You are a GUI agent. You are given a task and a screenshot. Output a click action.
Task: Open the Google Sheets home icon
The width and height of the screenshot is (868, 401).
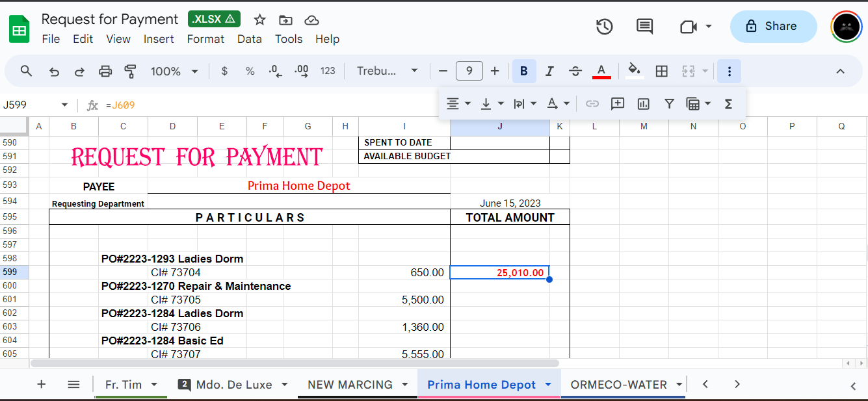pyautogui.click(x=20, y=29)
